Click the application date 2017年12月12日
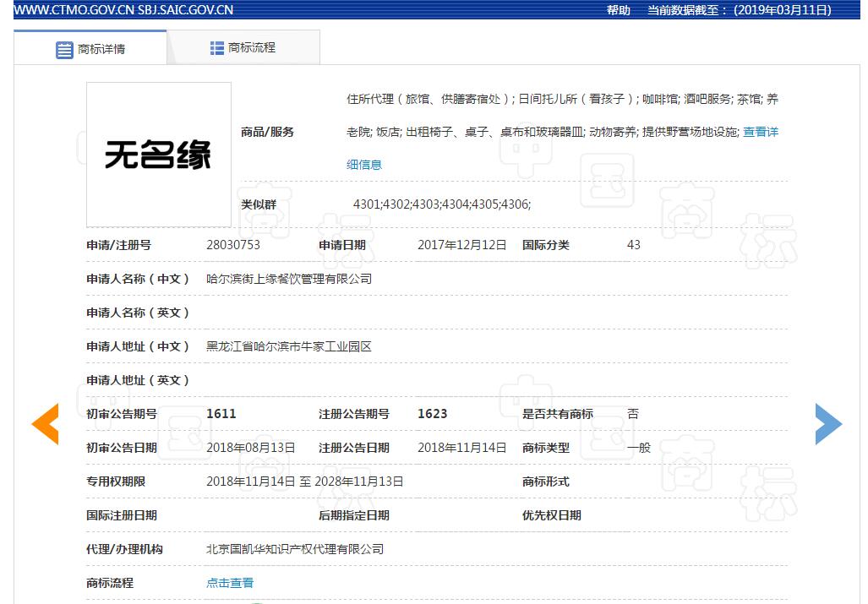Image resolution: width=868 pixels, height=604 pixels. (x=461, y=245)
